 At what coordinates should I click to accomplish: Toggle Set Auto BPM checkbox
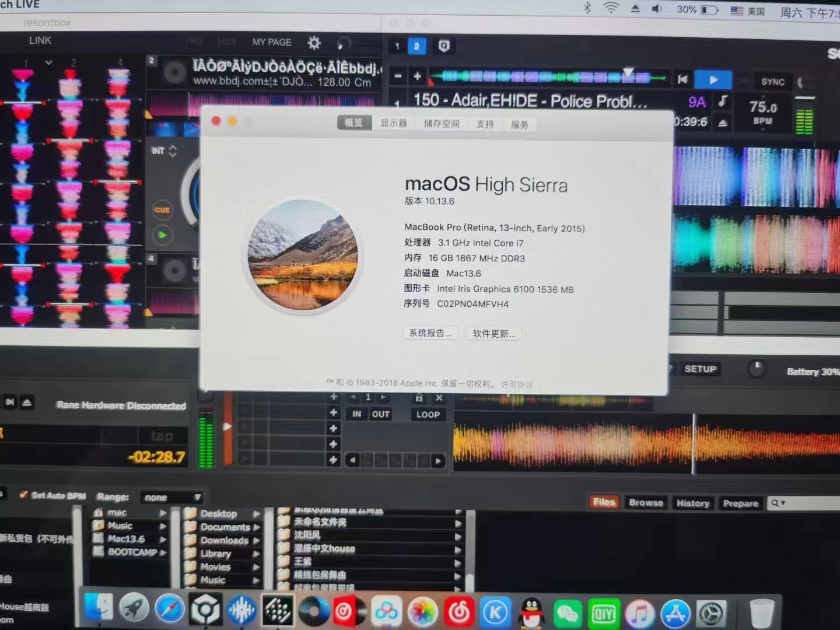point(24,495)
